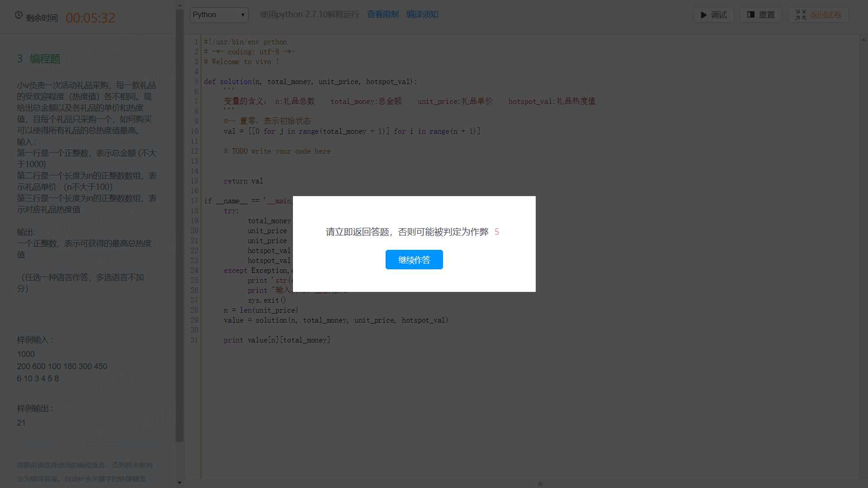Open the 编译须知 link
868x488 pixels.
point(422,14)
